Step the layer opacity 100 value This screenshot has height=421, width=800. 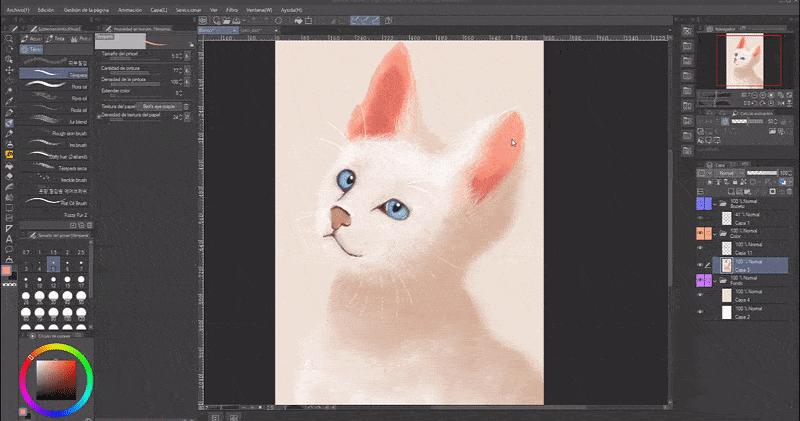[x=790, y=173]
